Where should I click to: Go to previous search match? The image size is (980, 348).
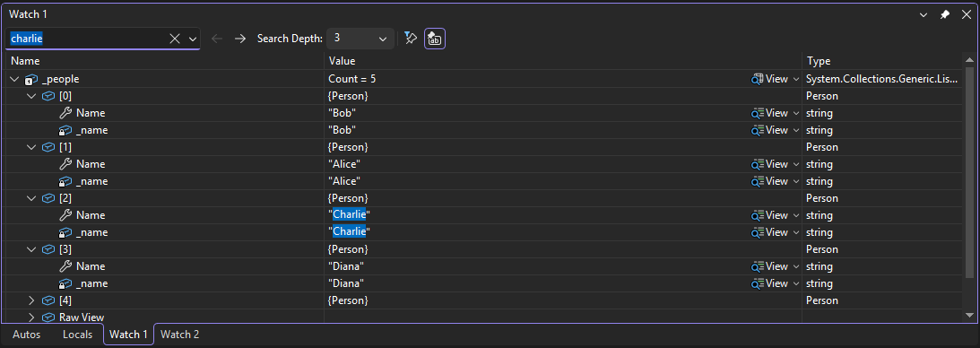218,39
